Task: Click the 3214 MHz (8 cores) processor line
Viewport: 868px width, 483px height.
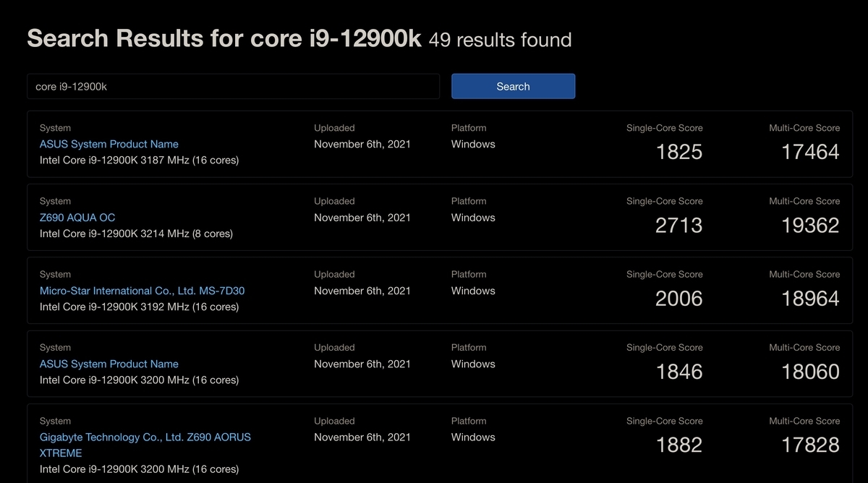Action: 136,234
